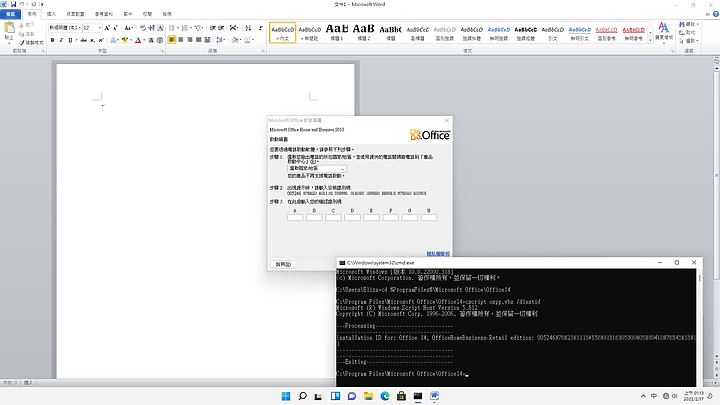Image resolution: width=720 pixels, height=405 pixels.
Task: Click the Windows Start button
Action: pos(286,396)
